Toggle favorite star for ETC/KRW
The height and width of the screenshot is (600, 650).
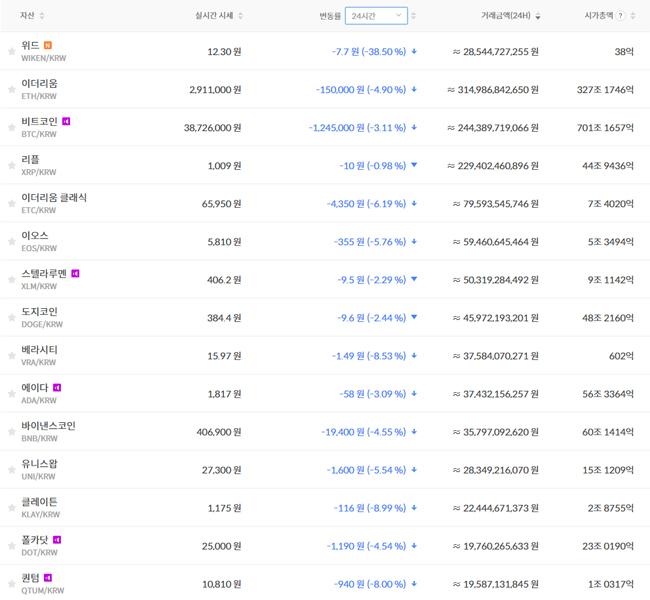click(12, 204)
